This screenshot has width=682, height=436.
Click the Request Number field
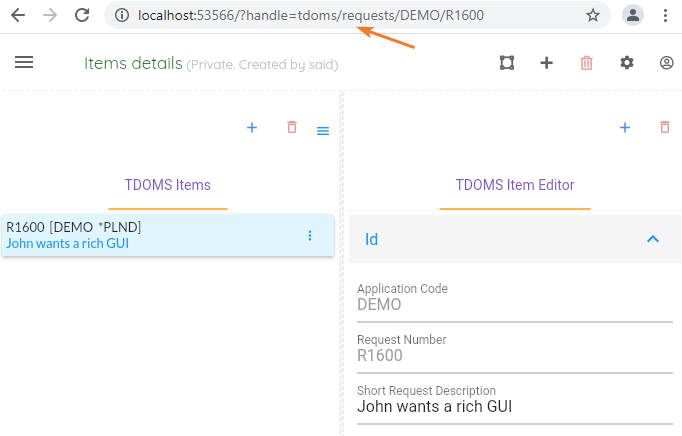point(514,356)
